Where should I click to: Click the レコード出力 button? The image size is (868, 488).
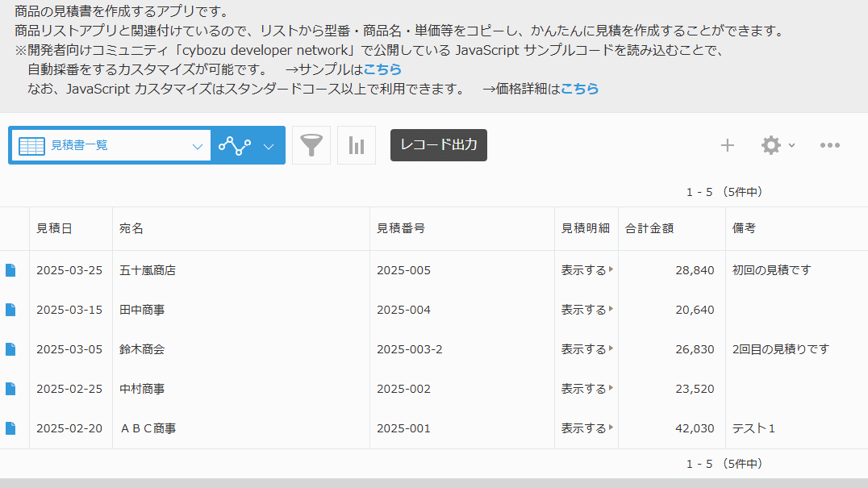pos(438,145)
